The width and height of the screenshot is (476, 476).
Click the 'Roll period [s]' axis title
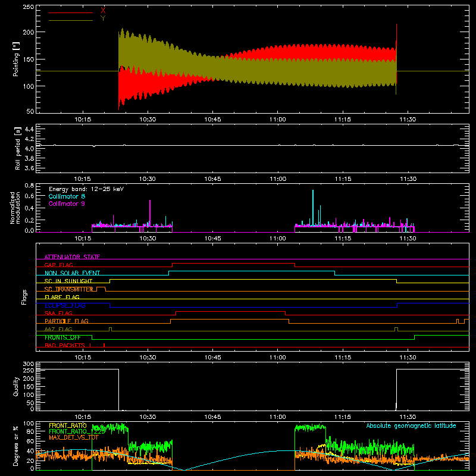(x=18, y=148)
